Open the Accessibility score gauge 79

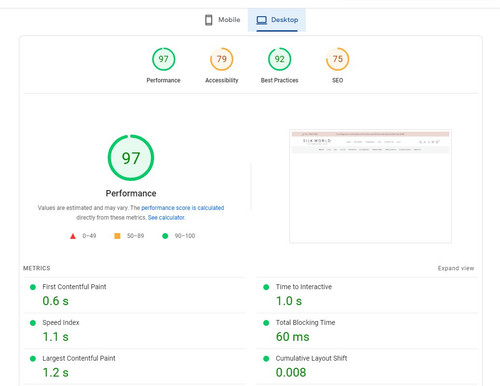222,59
